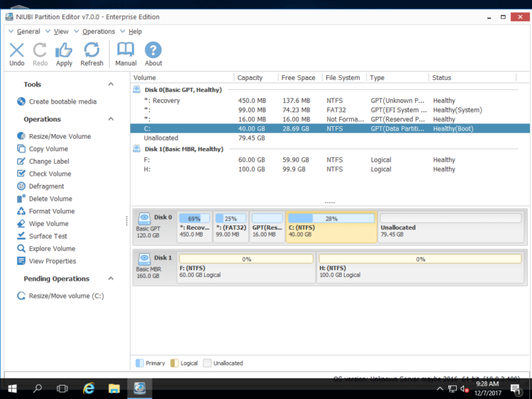Choose Delete Volume operation
The height and width of the screenshot is (399, 532).
(45, 198)
